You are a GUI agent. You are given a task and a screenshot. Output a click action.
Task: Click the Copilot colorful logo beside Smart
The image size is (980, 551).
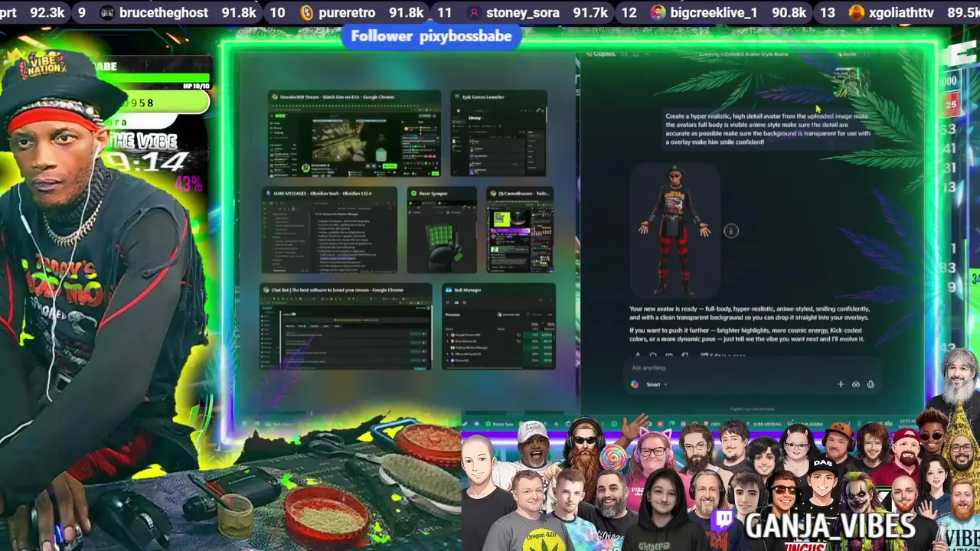[x=635, y=384]
